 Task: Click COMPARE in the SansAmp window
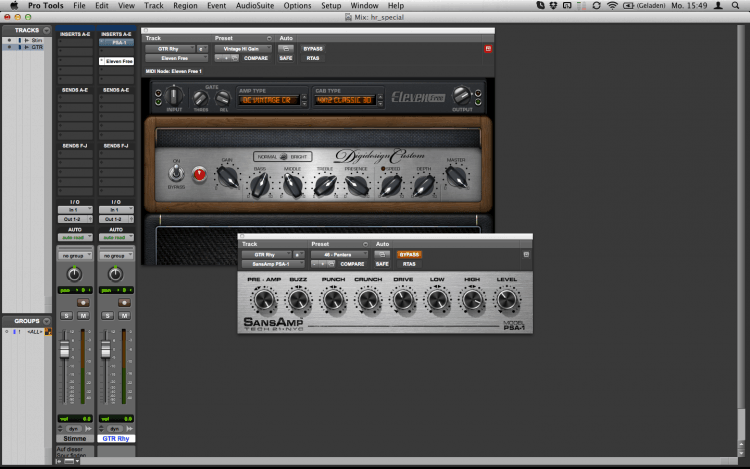pos(352,264)
